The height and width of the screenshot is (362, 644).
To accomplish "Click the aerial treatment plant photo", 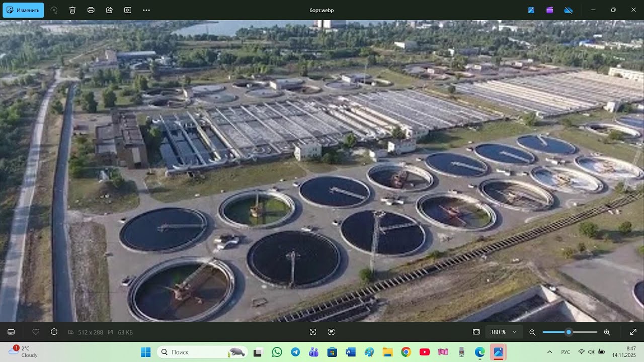I will 322,171.
